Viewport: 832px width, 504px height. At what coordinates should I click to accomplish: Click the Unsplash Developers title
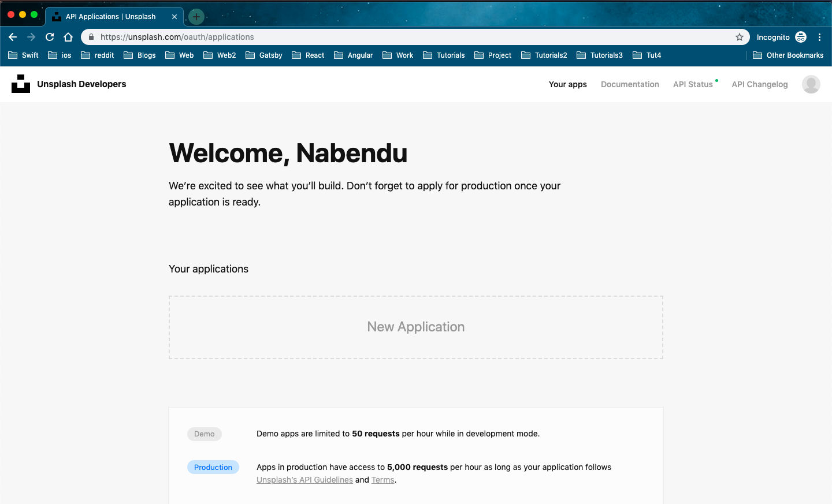(x=81, y=84)
